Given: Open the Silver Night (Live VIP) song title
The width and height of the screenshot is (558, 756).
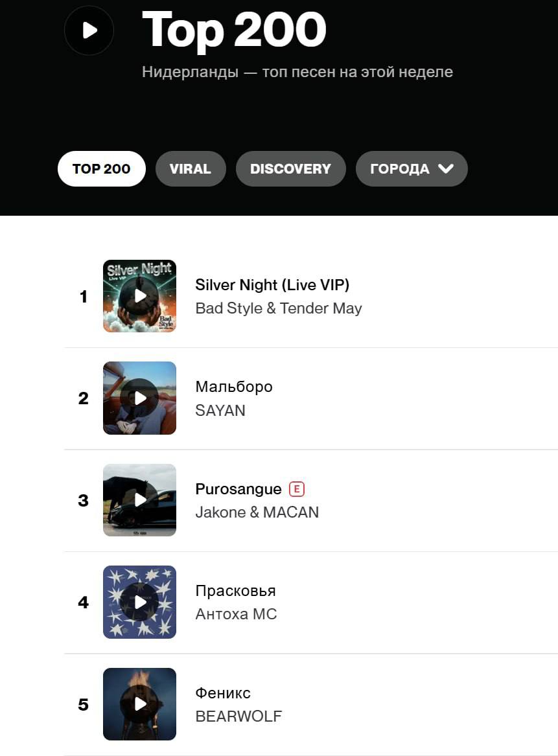Looking at the screenshot, I should (272, 285).
